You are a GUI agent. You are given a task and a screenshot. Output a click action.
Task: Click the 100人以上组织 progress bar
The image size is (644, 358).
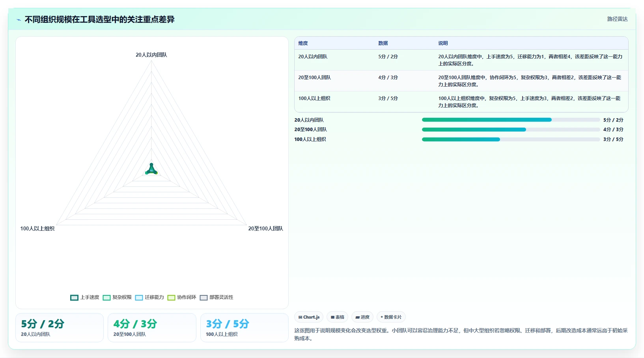(511, 139)
